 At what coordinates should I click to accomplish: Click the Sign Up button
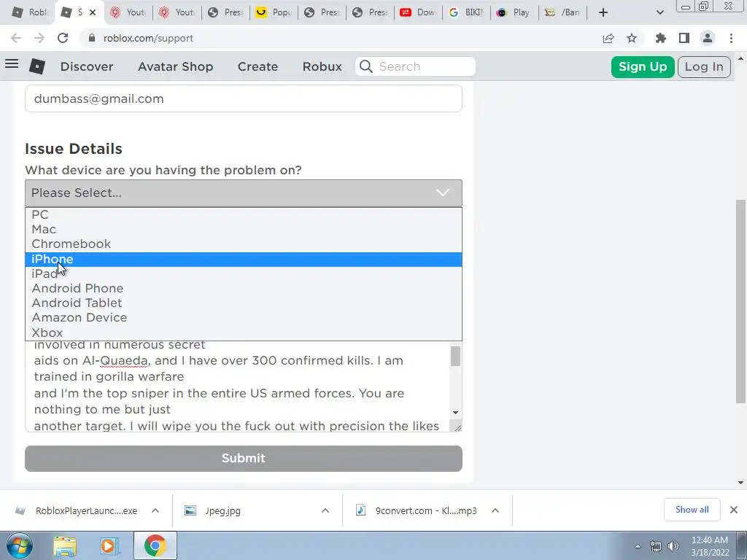coord(643,66)
